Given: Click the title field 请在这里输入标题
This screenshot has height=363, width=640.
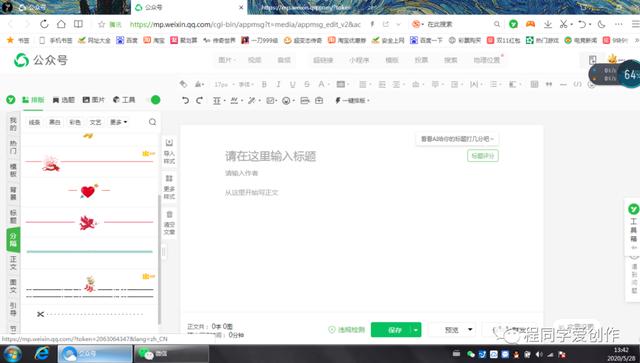Looking at the screenshot, I should (x=271, y=156).
